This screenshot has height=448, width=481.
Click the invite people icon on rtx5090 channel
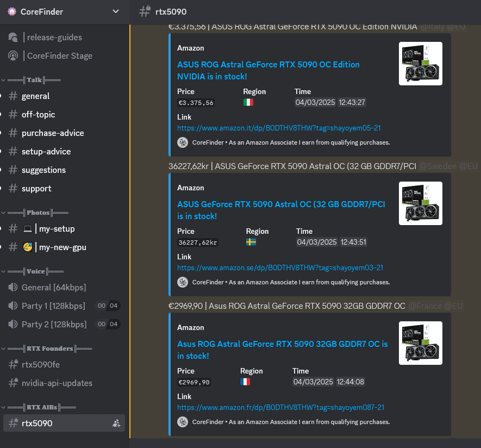pyautogui.click(x=116, y=423)
